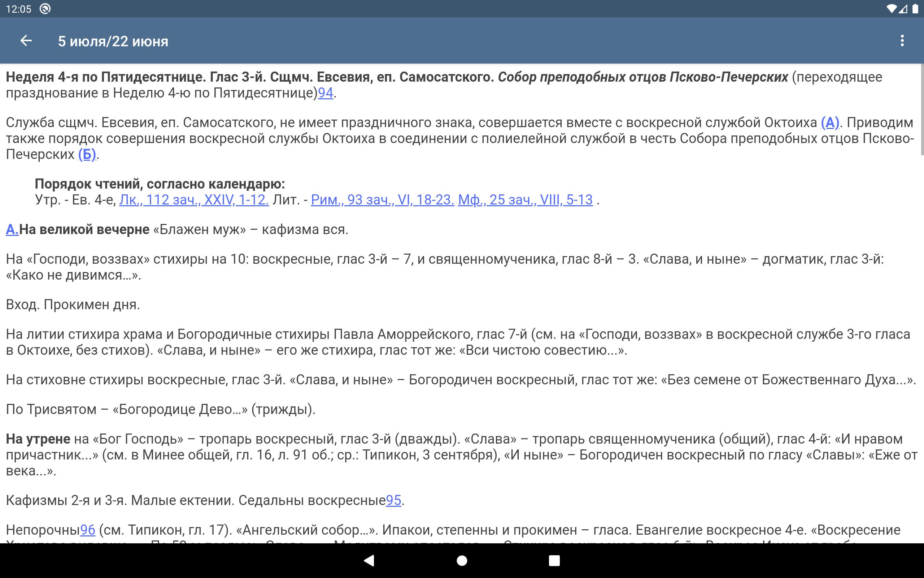Tap bold heading Неделя 4-я по Пятидесятнице

point(106,77)
